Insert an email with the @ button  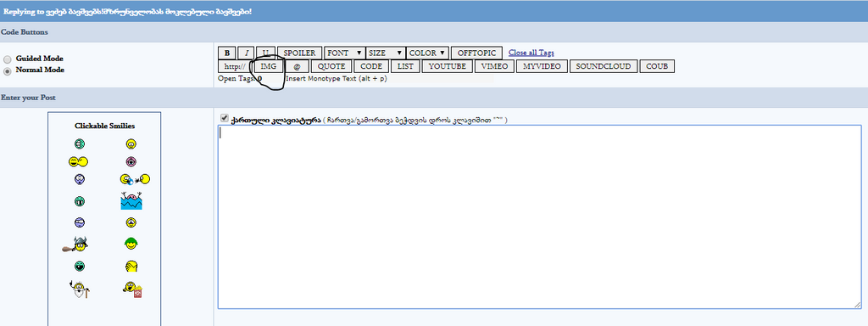pos(298,66)
